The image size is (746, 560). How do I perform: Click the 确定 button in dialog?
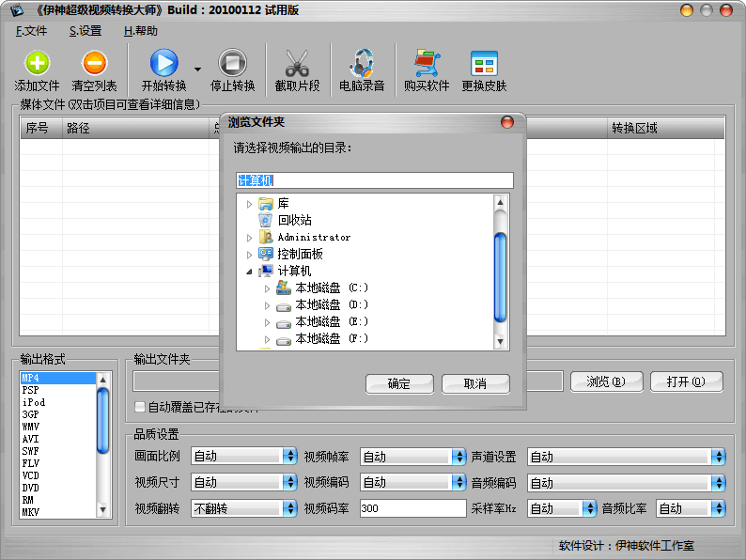pos(399,383)
